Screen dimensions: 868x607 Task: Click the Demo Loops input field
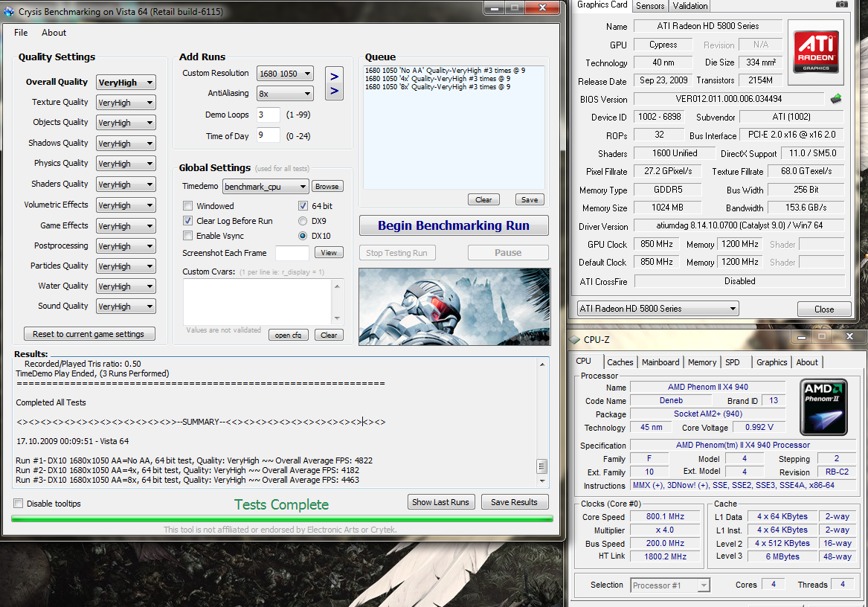click(x=269, y=115)
